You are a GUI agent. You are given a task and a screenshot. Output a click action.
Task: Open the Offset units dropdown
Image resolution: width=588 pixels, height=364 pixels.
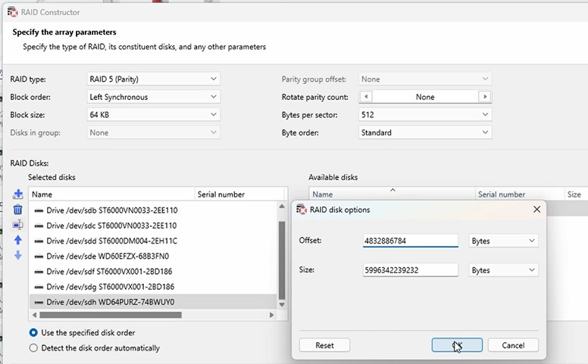pyautogui.click(x=503, y=241)
